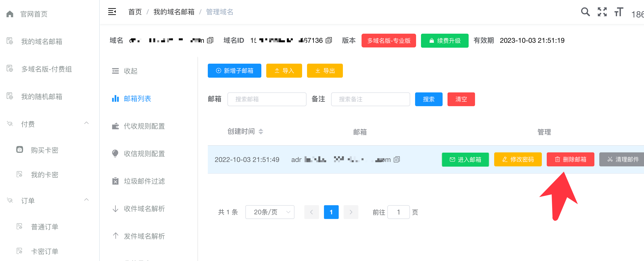Focus the 搜索邮箱 input field
This screenshot has height=261, width=644.
[x=267, y=99]
